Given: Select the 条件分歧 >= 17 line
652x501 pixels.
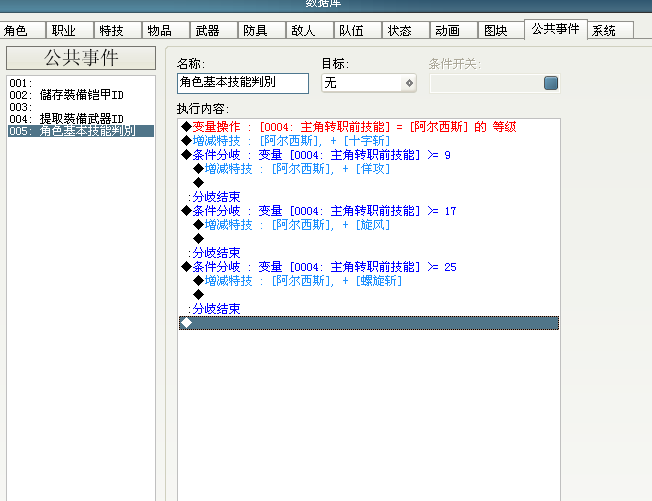Looking at the screenshot, I should (x=368, y=211).
